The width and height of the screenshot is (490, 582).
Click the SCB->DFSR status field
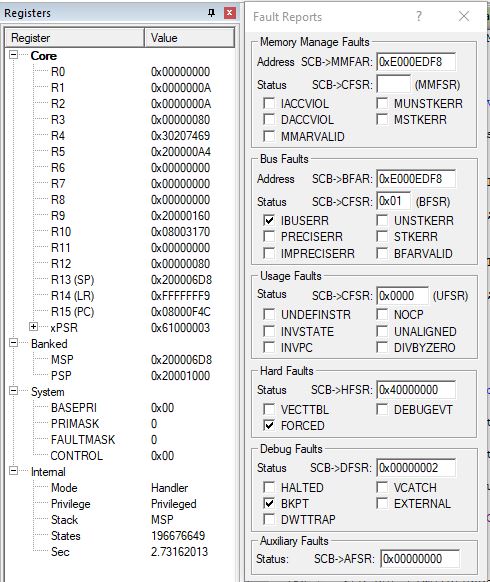(x=416, y=468)
